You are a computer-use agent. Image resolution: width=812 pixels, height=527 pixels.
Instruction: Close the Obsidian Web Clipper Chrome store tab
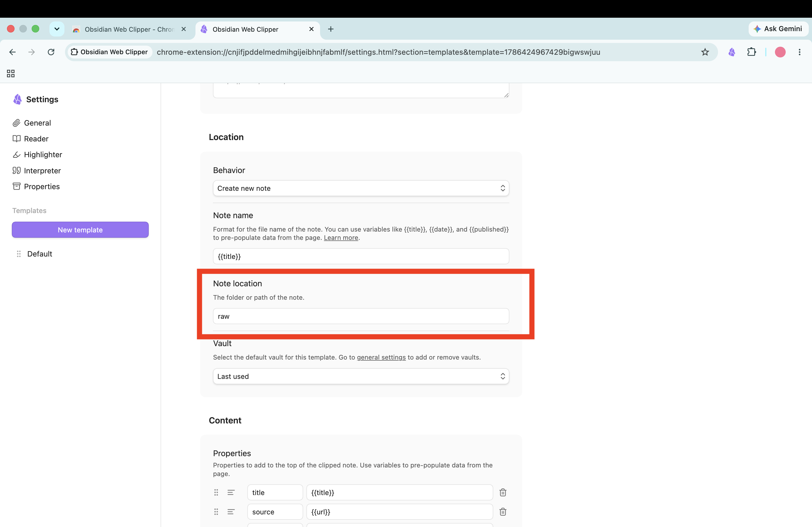(184, 29)
